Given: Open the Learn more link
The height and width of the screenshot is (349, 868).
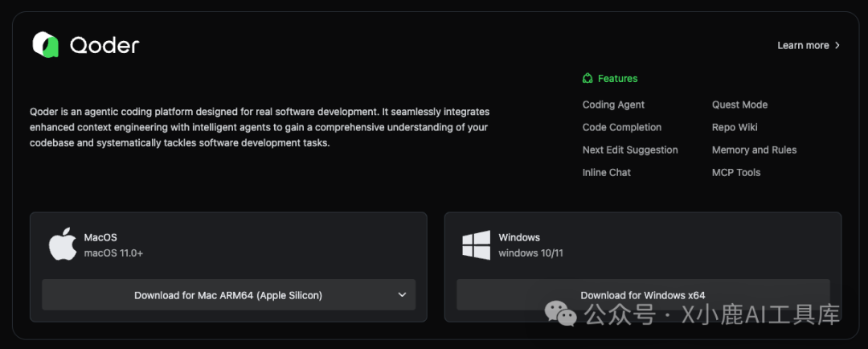Looking at the screenshot, I should pos(803,45).
